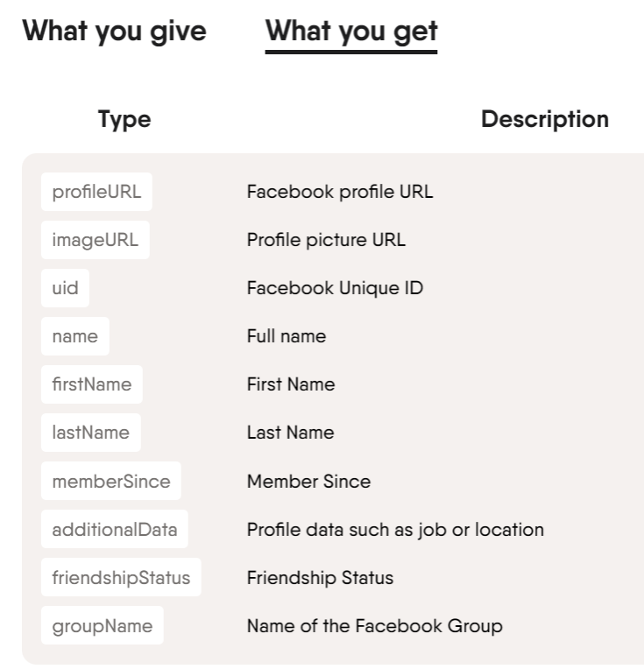Click the Type column header

click(x=124, y=119)
